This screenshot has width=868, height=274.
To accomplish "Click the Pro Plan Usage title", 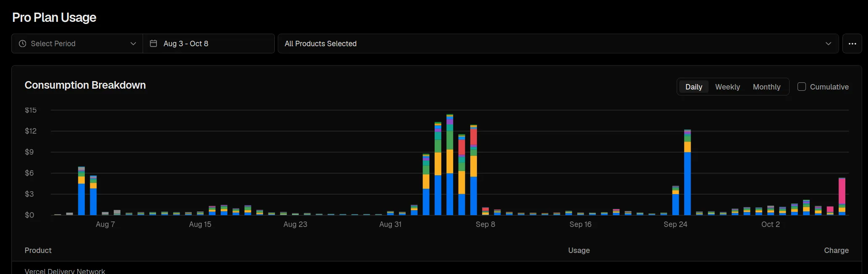I will click(x=54, y=18).
